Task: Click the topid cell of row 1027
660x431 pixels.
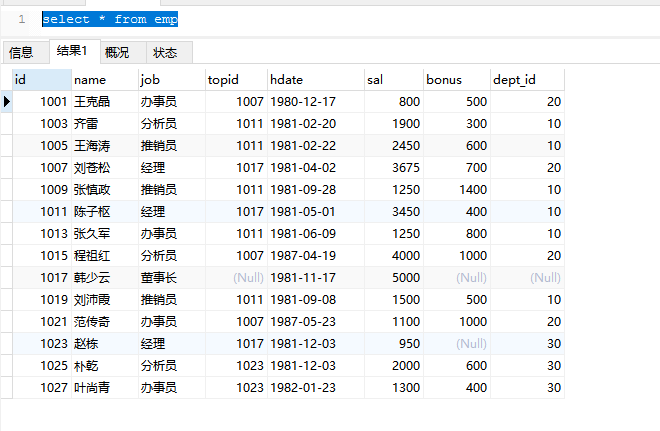Action: coord(236,387)
